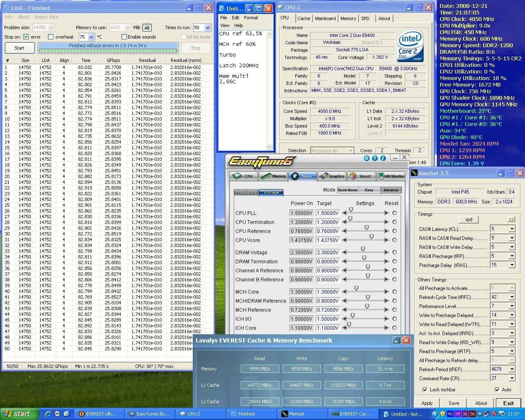
Task: Increase DRAM Voltage with right arrow
Action: (386, 253)
